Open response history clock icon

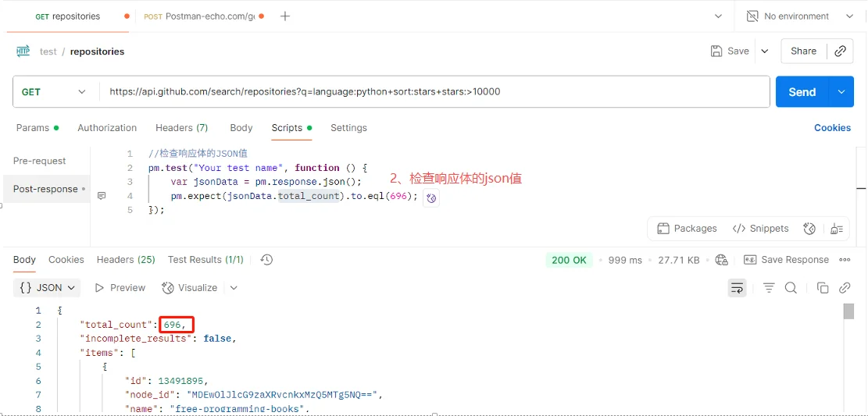click(266, 259)
